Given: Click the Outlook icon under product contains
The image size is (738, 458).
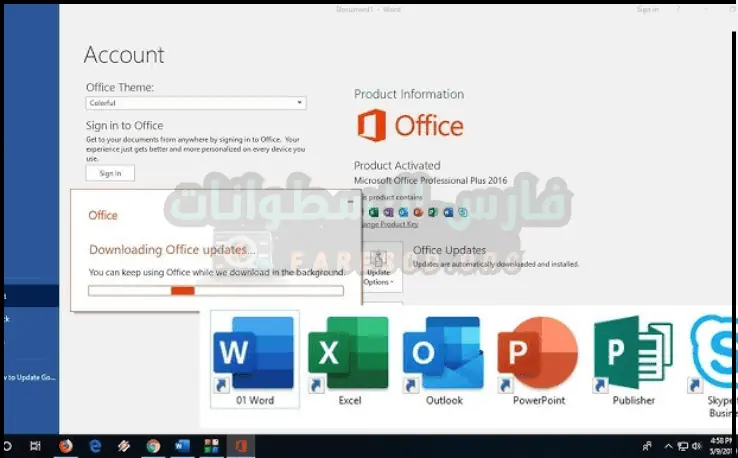Looking at the screenshot, I should (x=403, y=212).
